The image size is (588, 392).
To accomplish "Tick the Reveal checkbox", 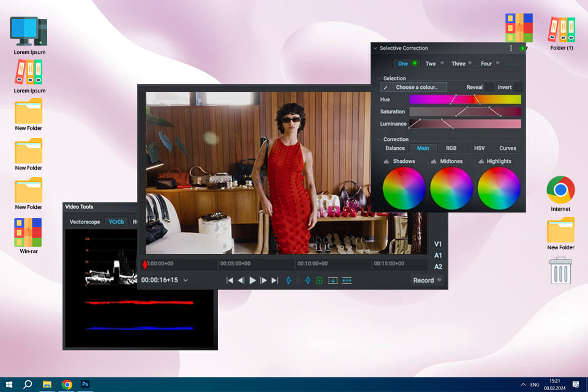I will (489, 88).
